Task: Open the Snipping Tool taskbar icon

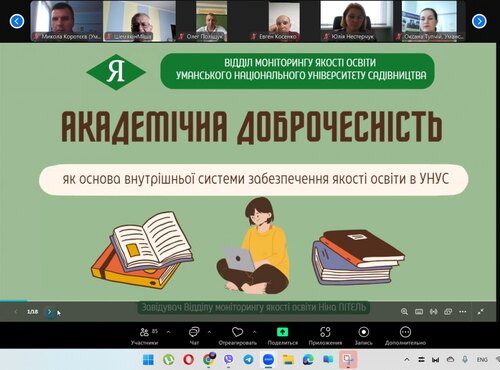Action: coord(348,360)
